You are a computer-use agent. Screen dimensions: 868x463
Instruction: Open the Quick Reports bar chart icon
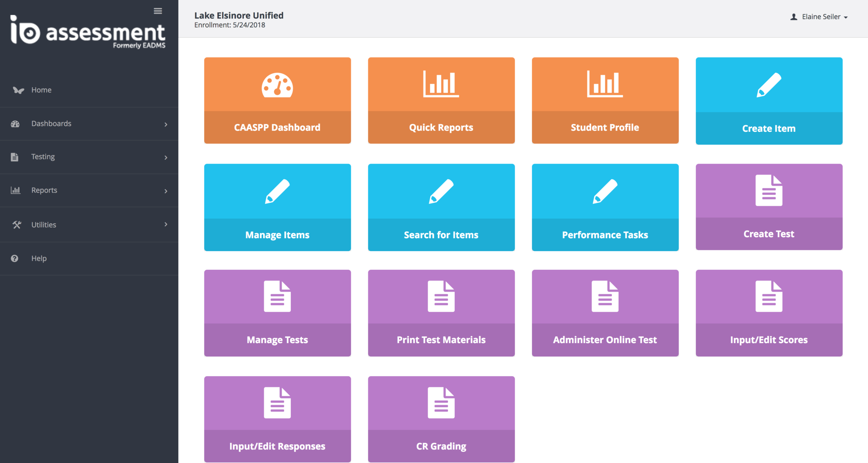point(441,84)
